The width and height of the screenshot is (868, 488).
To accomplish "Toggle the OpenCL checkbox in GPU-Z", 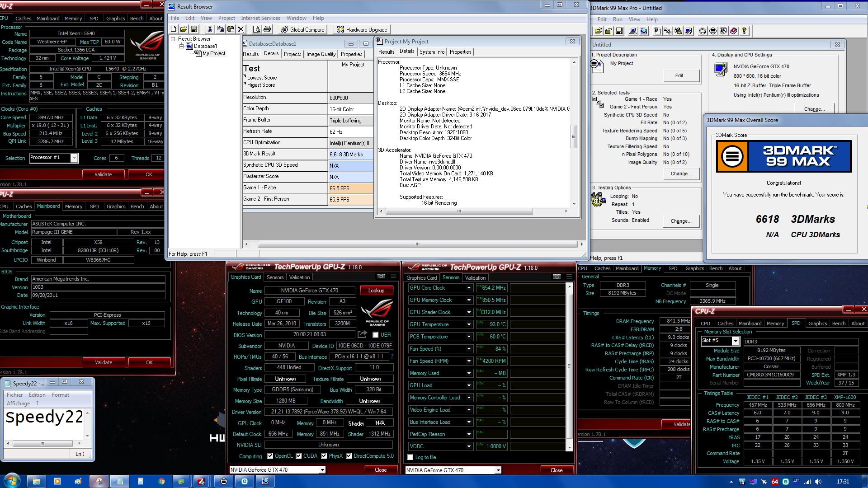I will point(270,456).
